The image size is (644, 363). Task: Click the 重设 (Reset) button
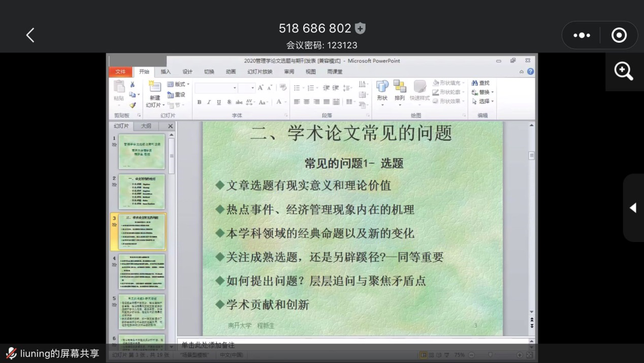177,95
